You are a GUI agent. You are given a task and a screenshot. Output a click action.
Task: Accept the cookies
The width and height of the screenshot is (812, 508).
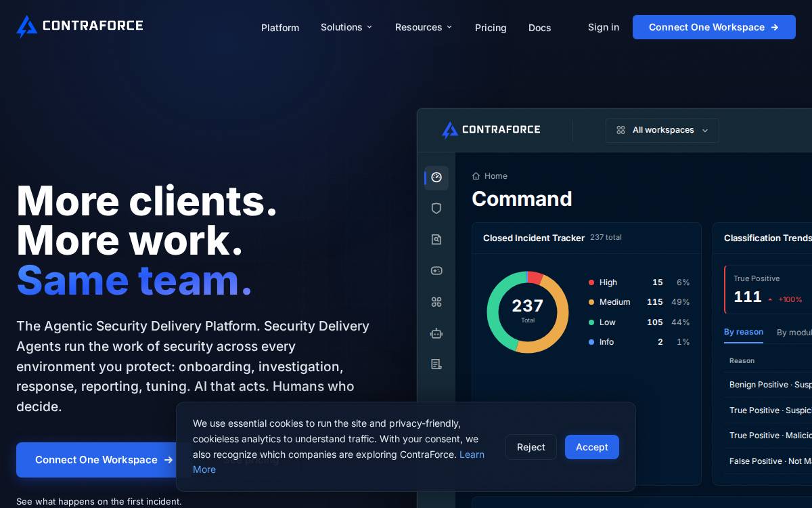[x=592, y=447]
